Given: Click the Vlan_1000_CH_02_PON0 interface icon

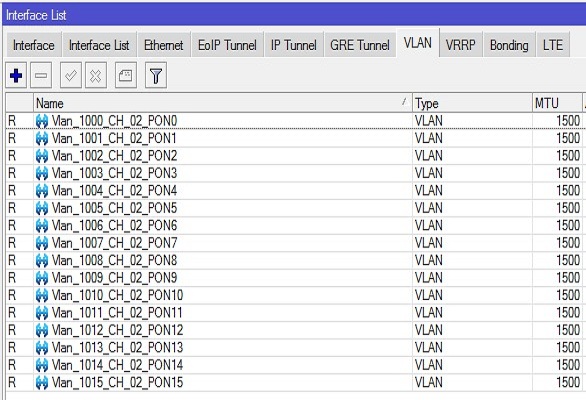Looking at the screenshot, I should [x=42, y=121].
